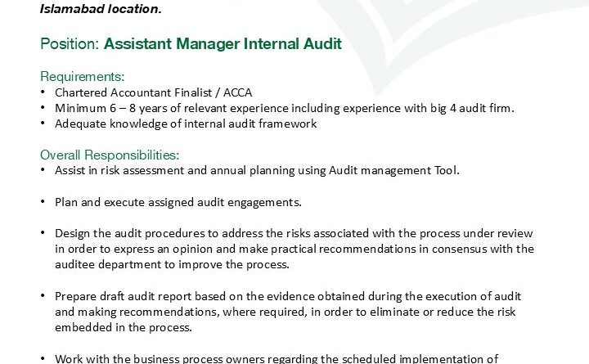Click the 'Prepare draft audit report' paragraph start
Image resolution: width=589 pixels, height=364 pixels.
coord(123,296)
